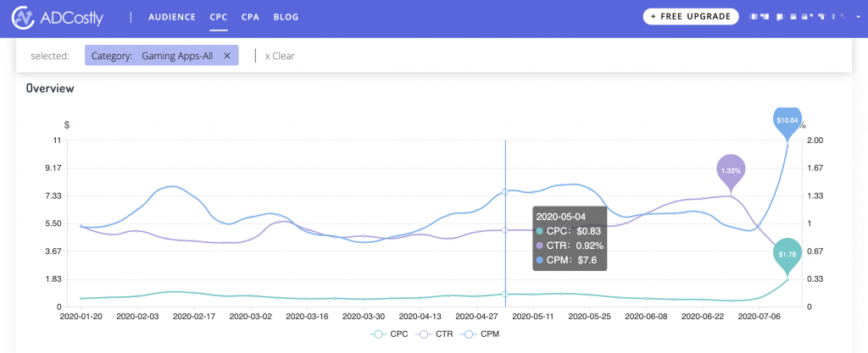Click the 2020-03-02 axis date label
868x353 pixels.
coord(251,317)
